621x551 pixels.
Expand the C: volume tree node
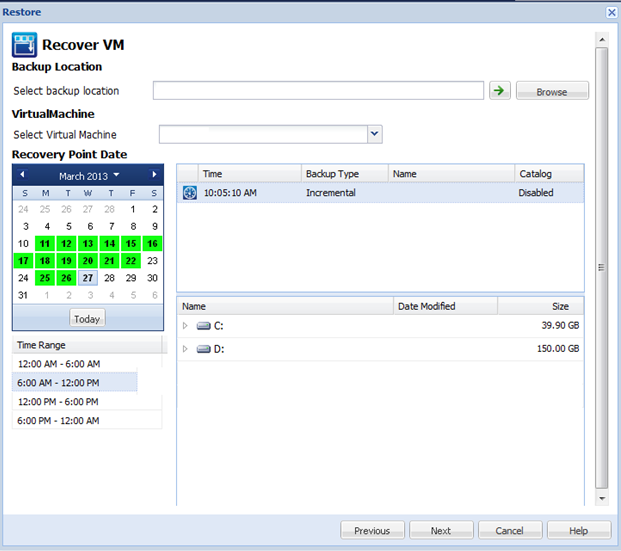(x=185, y=326)
